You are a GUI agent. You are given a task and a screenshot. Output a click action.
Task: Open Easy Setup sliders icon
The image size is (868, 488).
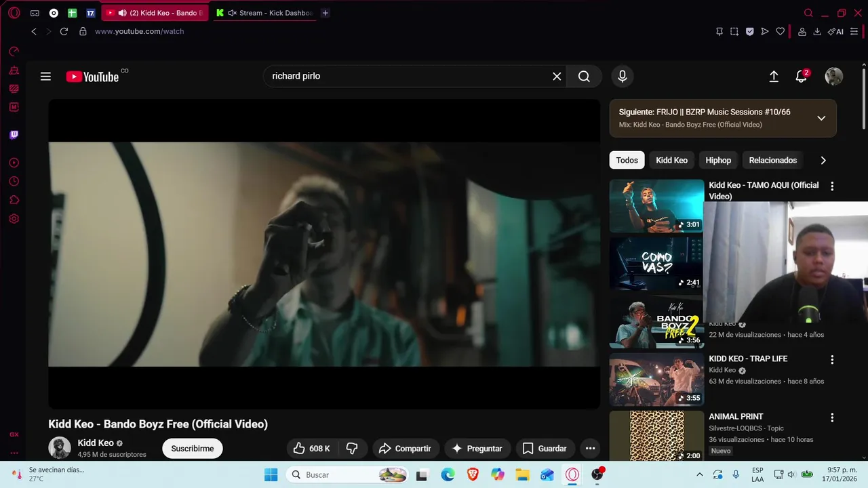[x=854, y=31]
